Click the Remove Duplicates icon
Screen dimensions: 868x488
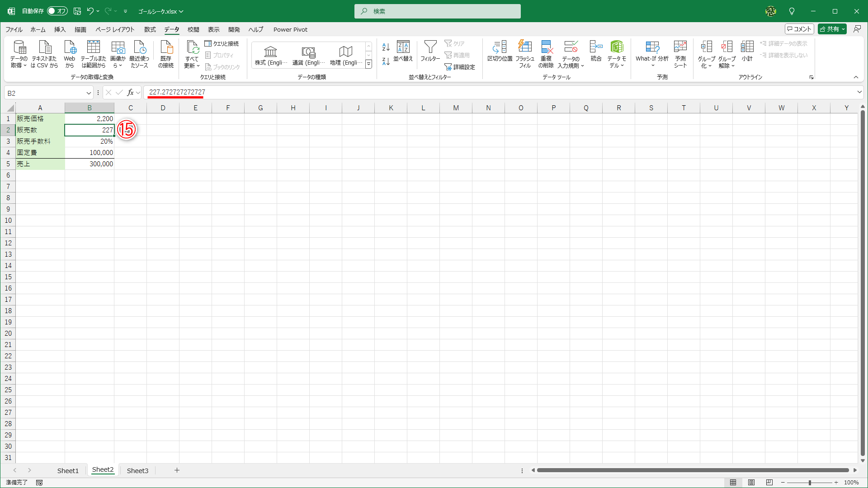point(546,47)
